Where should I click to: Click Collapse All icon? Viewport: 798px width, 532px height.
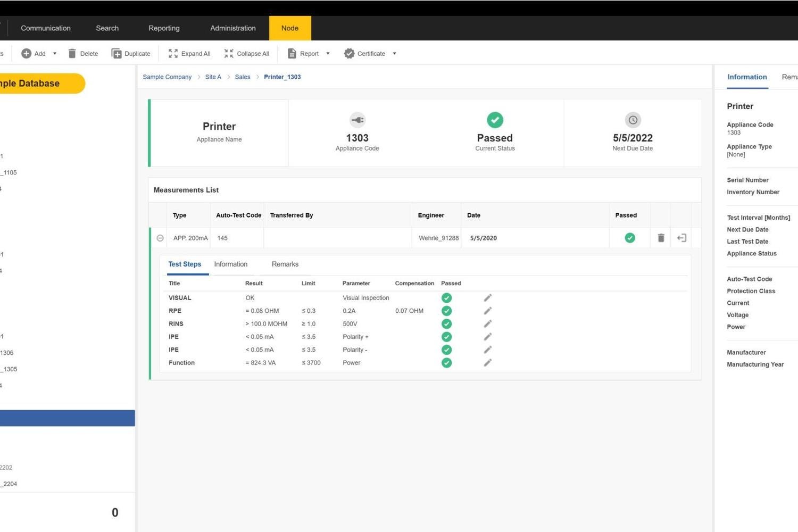click(x=229, y=54)
